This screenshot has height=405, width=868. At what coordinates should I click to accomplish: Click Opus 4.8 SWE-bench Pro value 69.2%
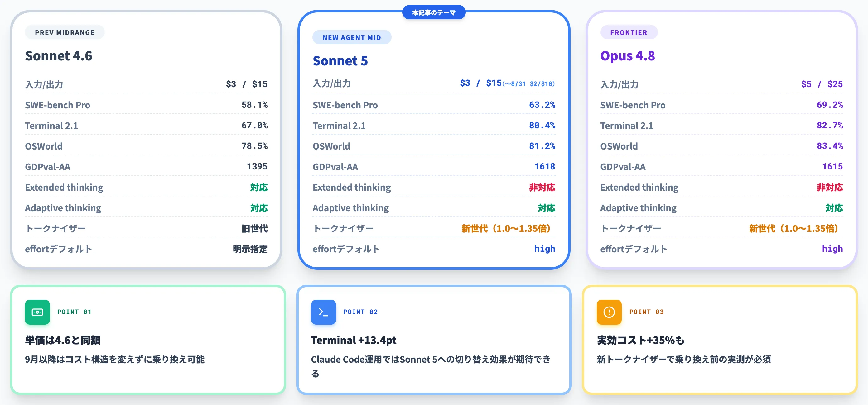[x=830, y=105]
